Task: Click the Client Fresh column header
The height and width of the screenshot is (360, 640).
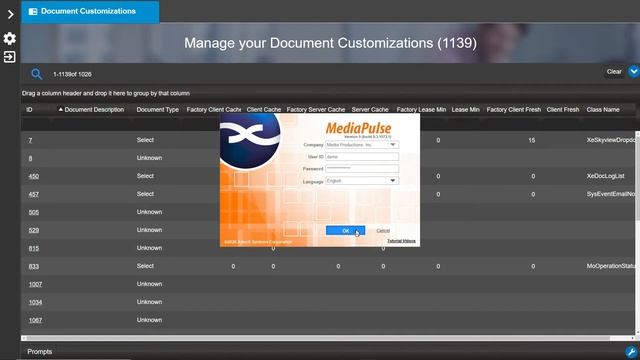Action: 562,110
